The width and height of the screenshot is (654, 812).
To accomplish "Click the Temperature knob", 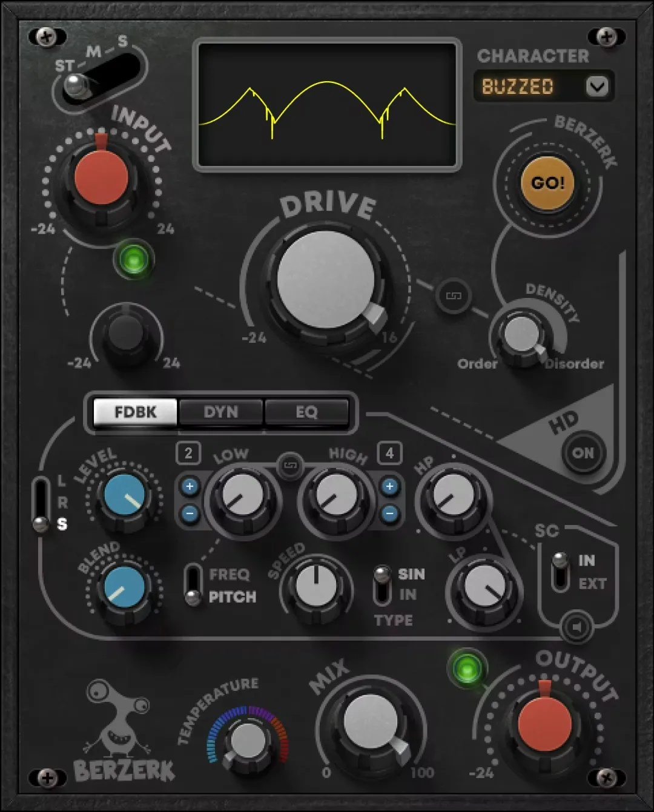I will (x=248, y=741).
